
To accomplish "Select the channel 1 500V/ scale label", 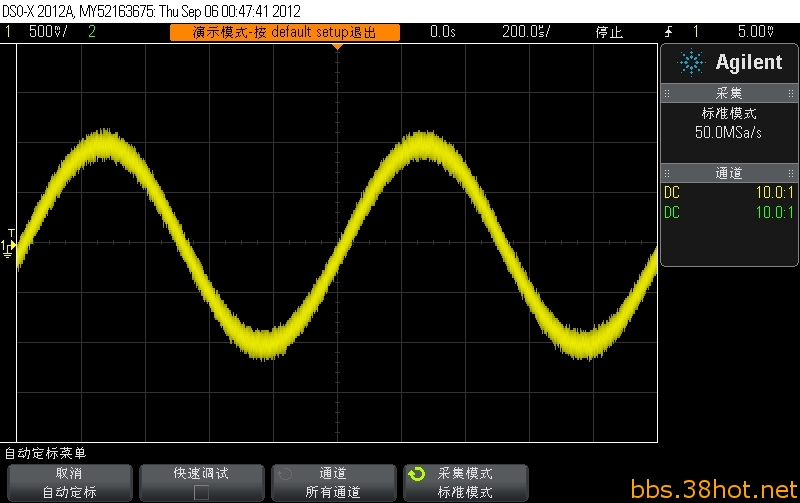I will tap(48, 32).
